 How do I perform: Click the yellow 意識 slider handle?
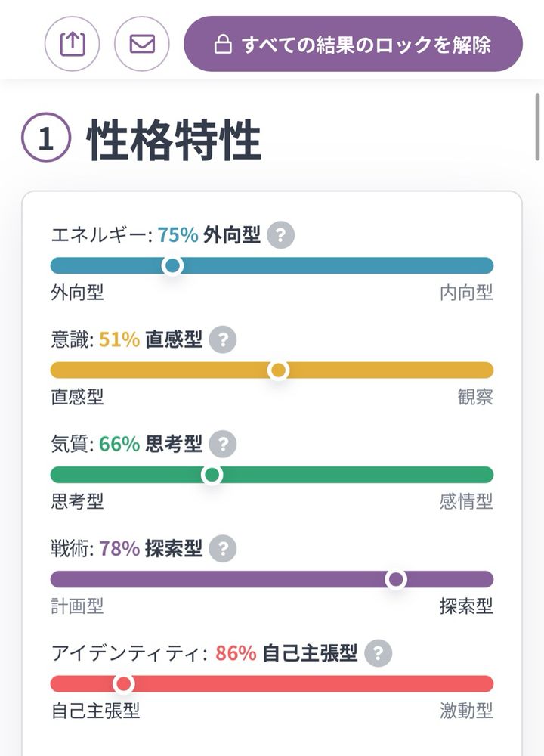pos(279,370)
